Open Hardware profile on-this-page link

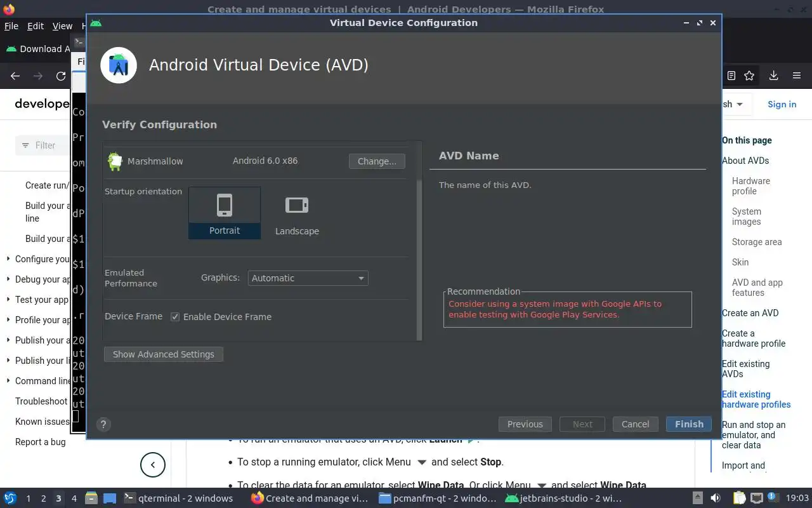pyautogui.click(x=751, y=186)
